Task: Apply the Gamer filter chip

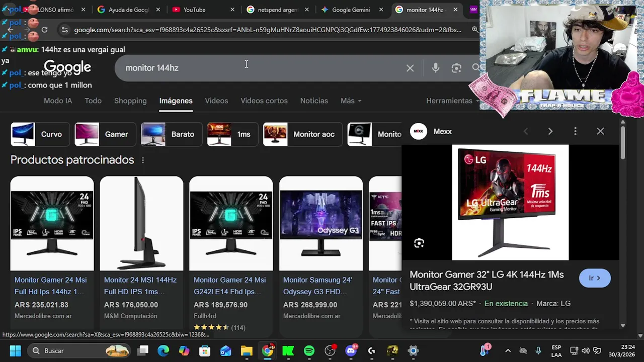Action: pyautogui.click(x=105, y=134)
